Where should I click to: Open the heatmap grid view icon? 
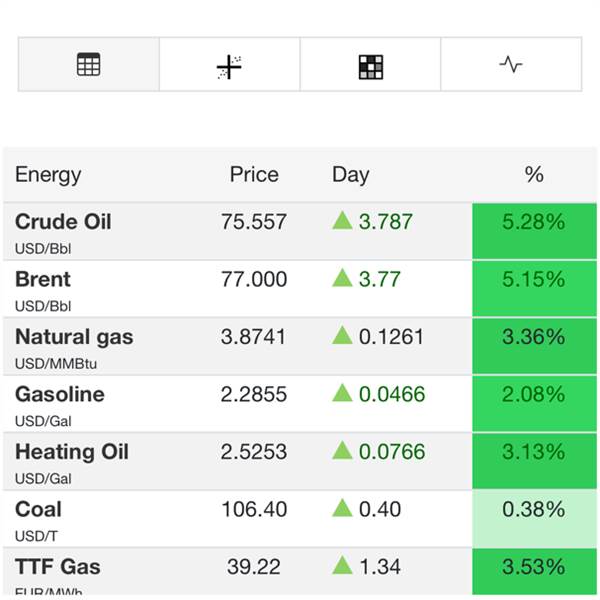371,66
